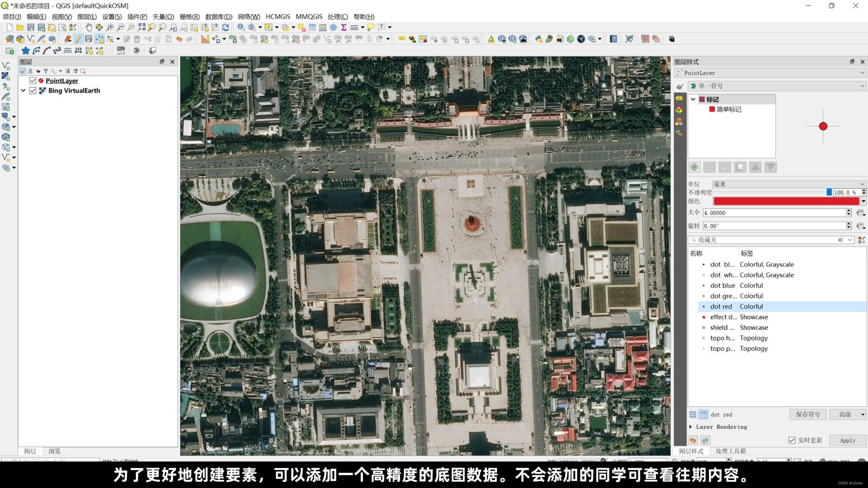Click the icon-view grid toggle for symbol list

693,414
